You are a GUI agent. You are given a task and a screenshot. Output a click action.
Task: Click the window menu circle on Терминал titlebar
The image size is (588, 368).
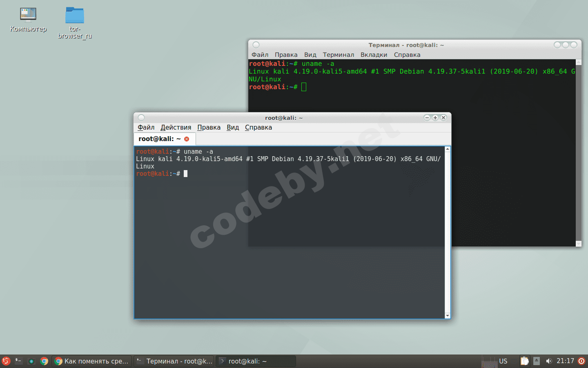pos(256,45)
